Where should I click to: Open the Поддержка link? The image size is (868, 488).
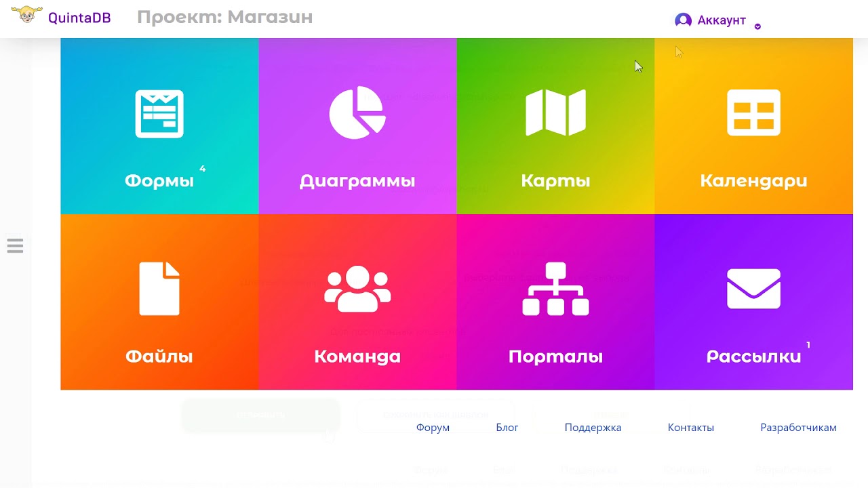tap(593, 428)
